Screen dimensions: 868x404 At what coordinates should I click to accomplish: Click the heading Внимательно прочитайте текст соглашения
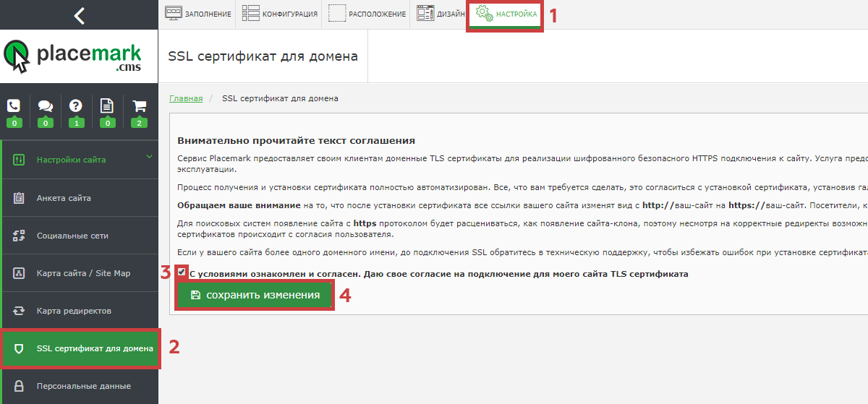click(297, 140)
